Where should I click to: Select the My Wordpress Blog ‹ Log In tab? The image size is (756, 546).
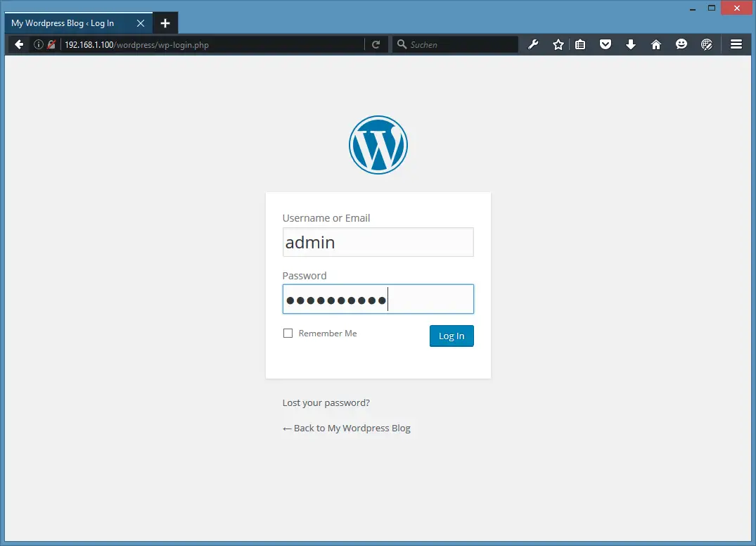(79, 23)
